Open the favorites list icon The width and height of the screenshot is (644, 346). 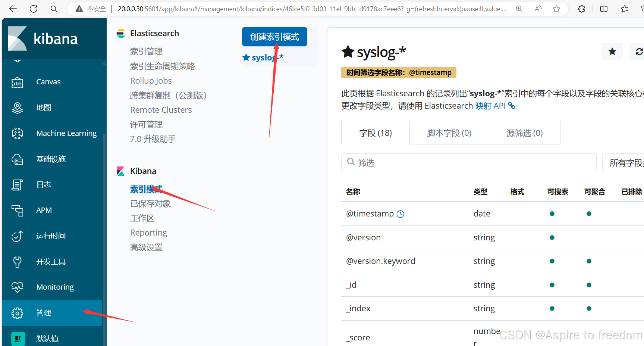(x=625, y=9)
